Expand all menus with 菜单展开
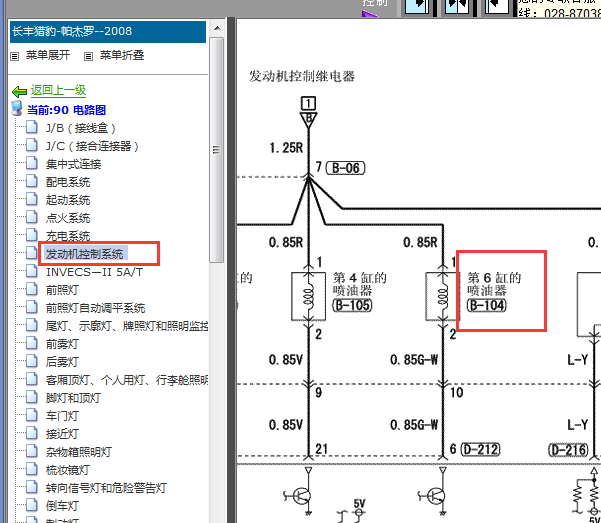601x523 pixels. click(x=48, y=56)
